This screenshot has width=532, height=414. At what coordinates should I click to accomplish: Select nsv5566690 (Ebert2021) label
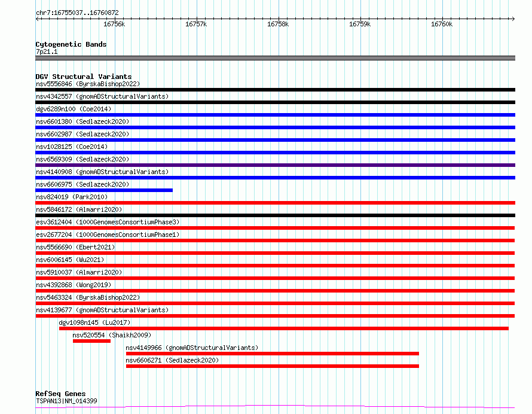coord(75,247)
